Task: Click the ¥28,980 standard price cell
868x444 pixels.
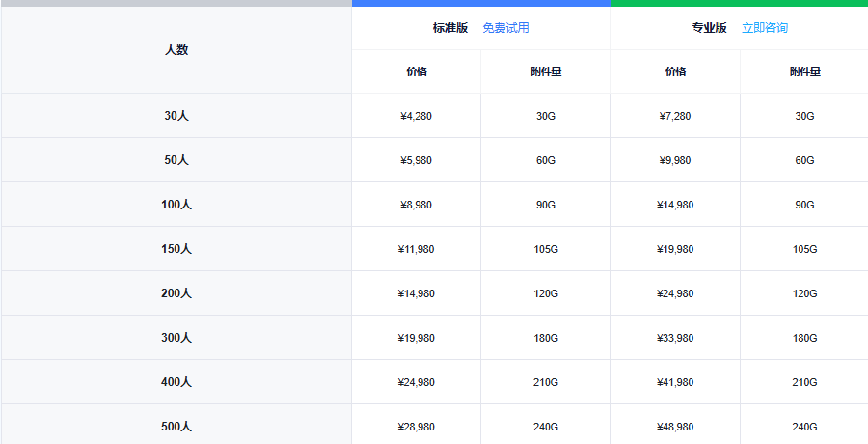Action: (x=417, y=427)
